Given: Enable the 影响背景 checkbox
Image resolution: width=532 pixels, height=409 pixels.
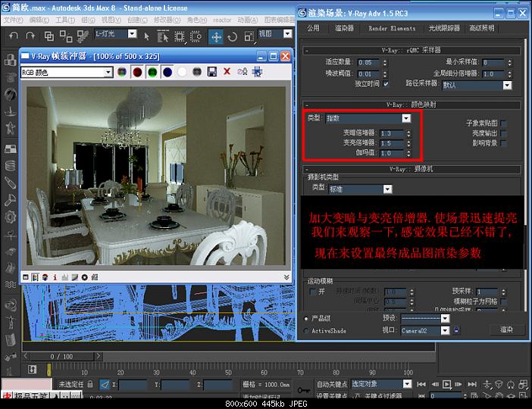Looking at the screenshot, I should click(x=504, y=143).
